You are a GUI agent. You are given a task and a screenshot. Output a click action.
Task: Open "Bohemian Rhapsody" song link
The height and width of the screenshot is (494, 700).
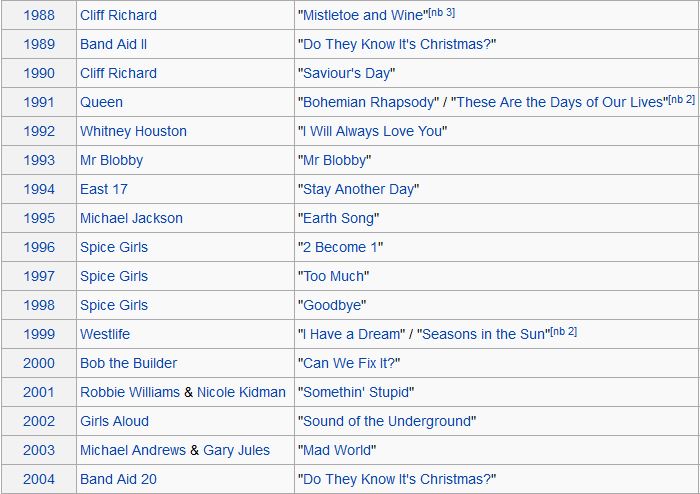click(368, 102)
